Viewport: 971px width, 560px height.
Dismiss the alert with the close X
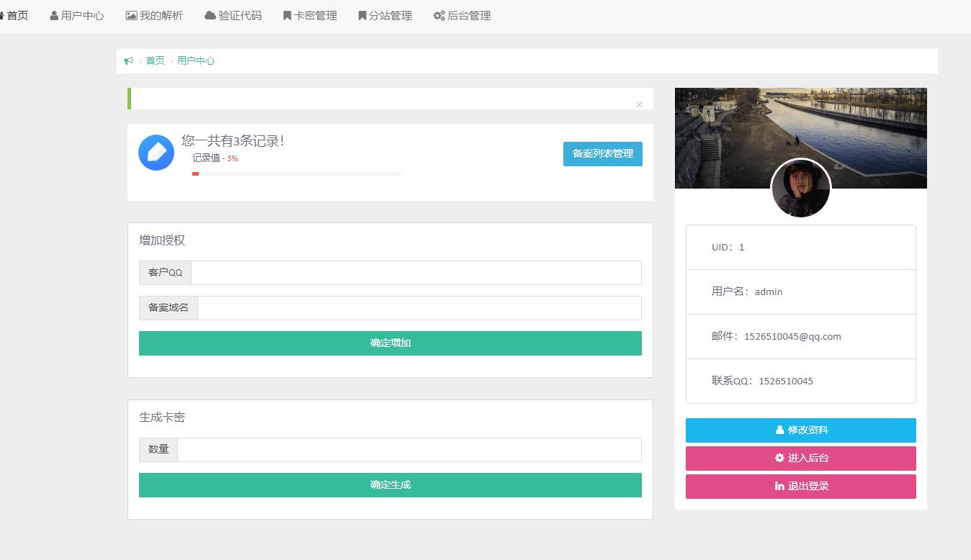tap(639, 105)
